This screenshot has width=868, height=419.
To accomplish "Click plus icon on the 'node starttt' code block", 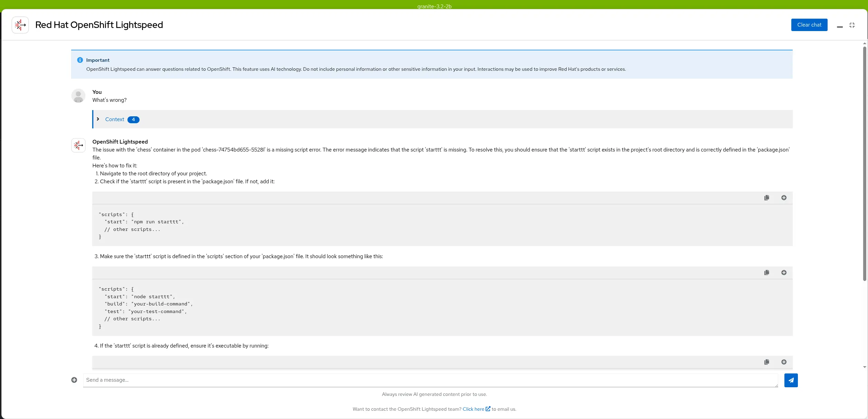I will pos(784,273).
